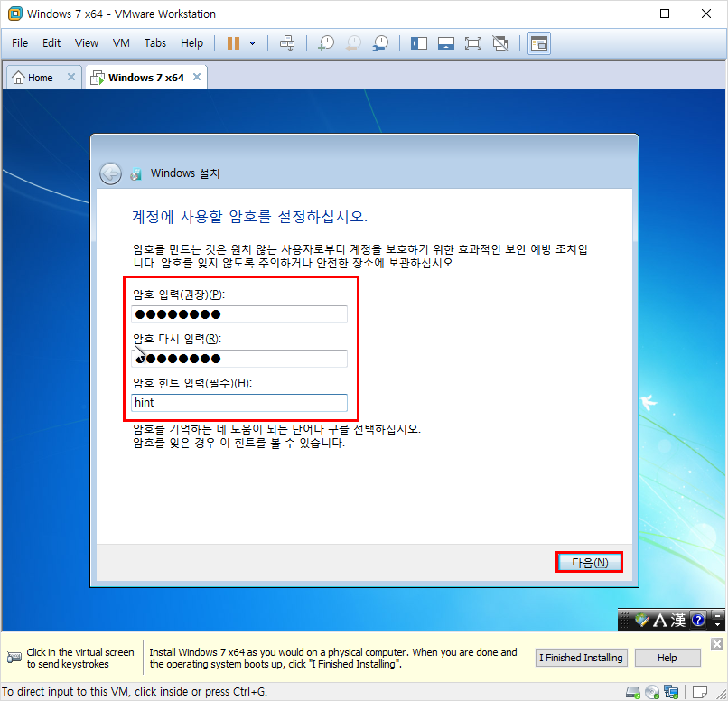This screenshot has width=728, height=701.
Task: Click the VMware Workstation app icon
Action: (x=14, y=14)
